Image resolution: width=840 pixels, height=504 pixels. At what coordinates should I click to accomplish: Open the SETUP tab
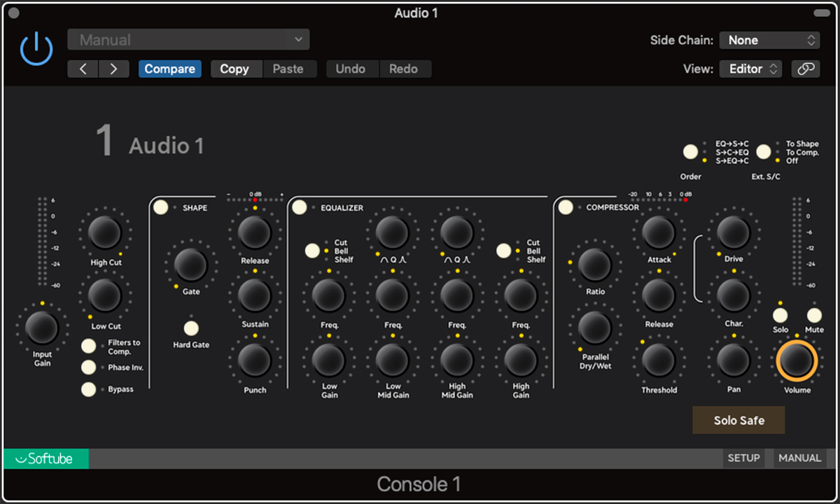point(743,458)
